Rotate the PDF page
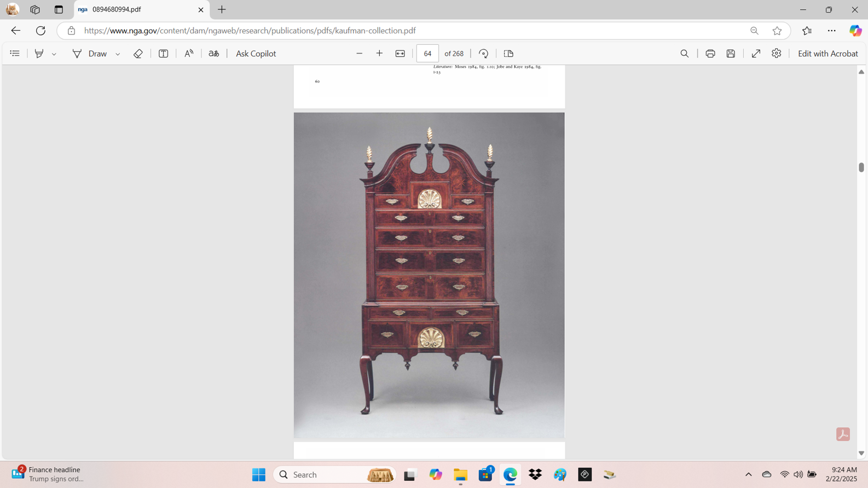The width and height of the screenshot is (868, 488). [483, 54]
